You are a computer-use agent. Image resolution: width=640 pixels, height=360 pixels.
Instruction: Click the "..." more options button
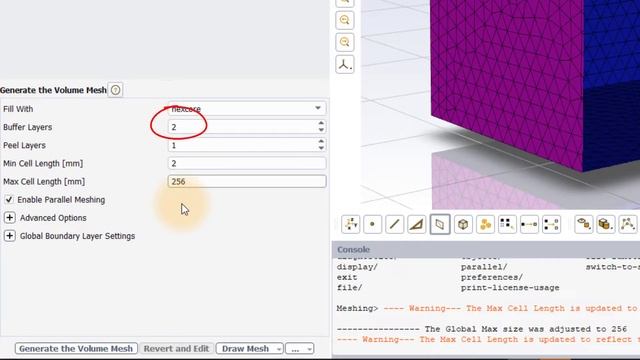coord(296,349)
